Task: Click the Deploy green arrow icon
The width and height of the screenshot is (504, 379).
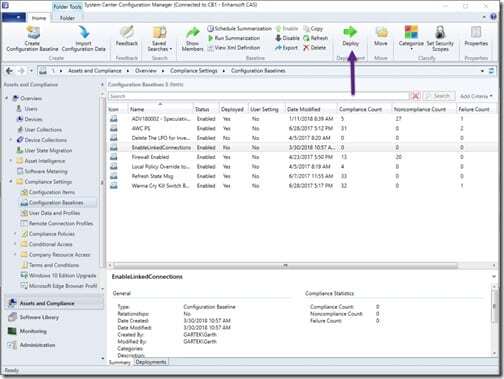Action: 350,32
